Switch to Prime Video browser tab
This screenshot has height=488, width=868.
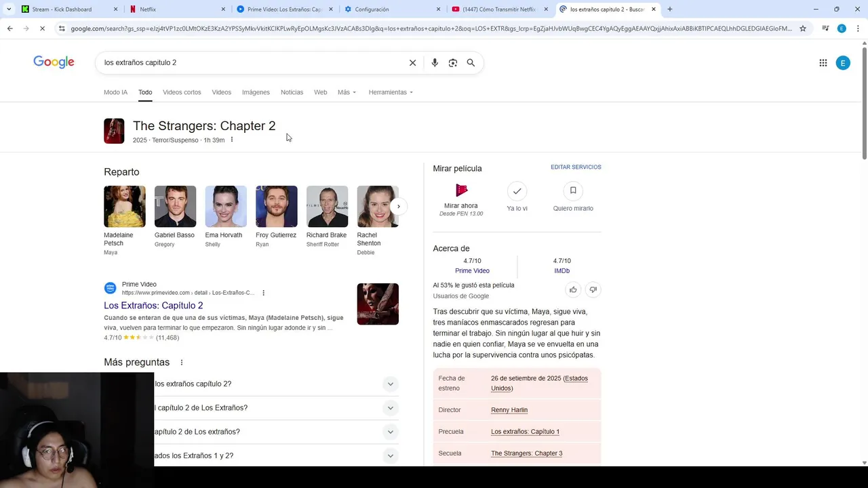coord(283,9)
